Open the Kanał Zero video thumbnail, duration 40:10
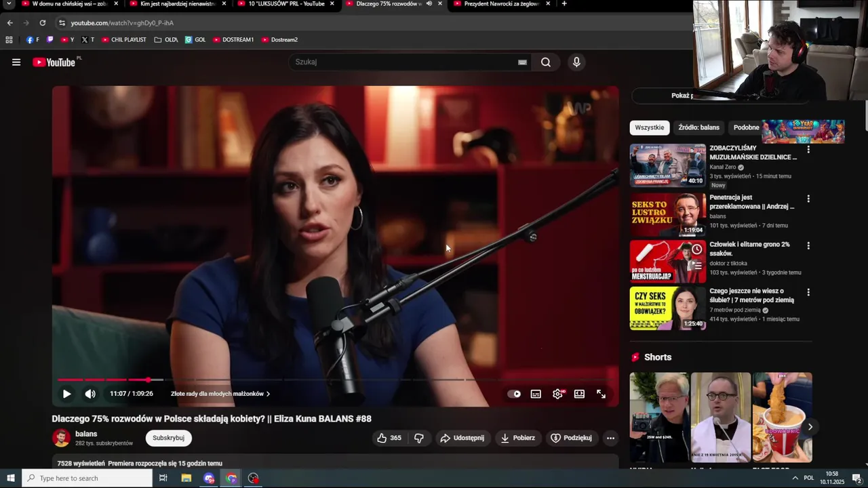The image size is (868, 488). [x=668, y=165]
